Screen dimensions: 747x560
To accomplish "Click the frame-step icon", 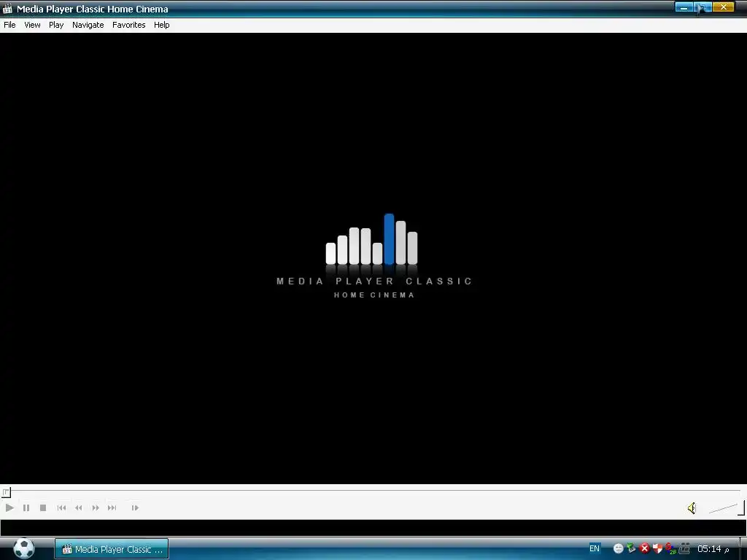I will tap(135, 507).
